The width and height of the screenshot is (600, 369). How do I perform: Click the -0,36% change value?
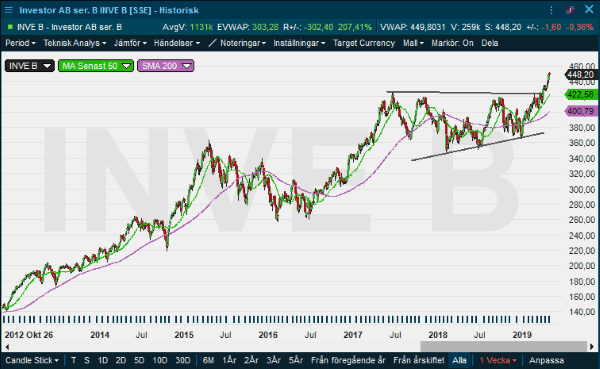pyautogui.click(x=579, y=27)
